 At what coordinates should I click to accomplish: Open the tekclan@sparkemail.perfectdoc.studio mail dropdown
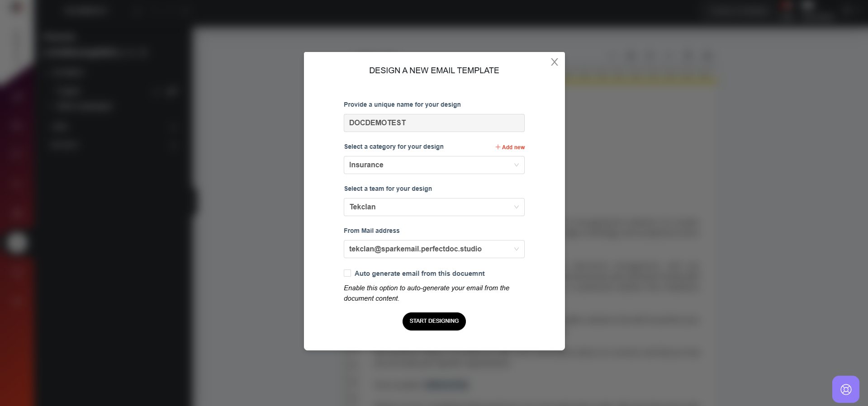click(434, 249)
